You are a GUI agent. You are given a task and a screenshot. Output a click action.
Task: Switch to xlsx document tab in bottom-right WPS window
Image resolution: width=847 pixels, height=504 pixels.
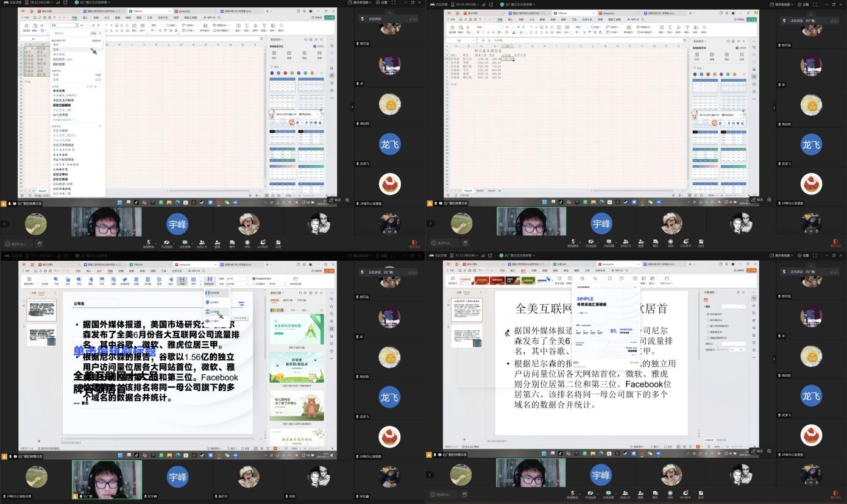point(558,264)
